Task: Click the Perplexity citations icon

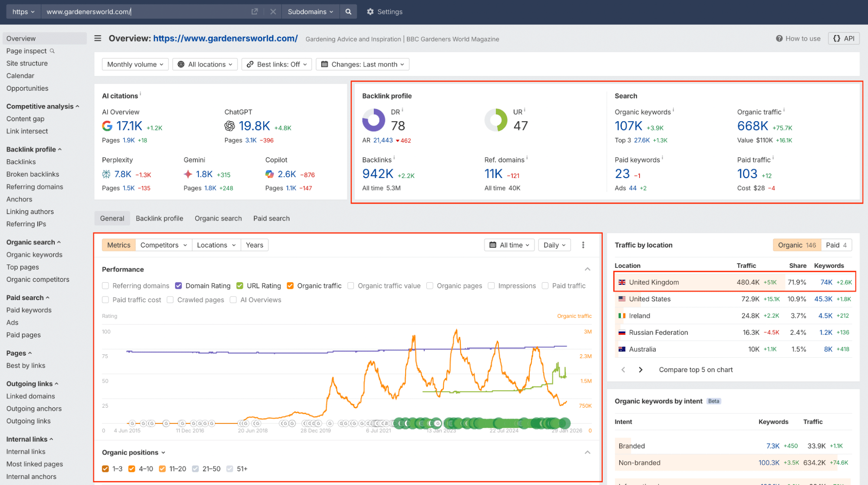Action: coord(106,174)
